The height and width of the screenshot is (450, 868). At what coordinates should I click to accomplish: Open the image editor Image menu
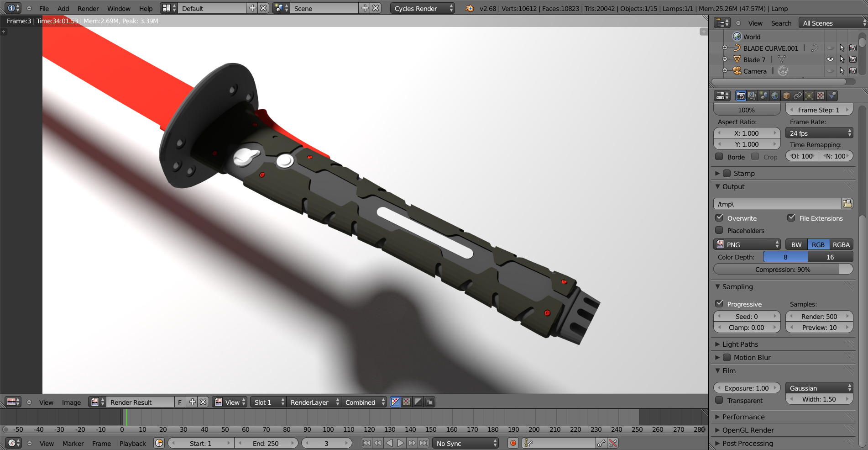click(71, 402)
